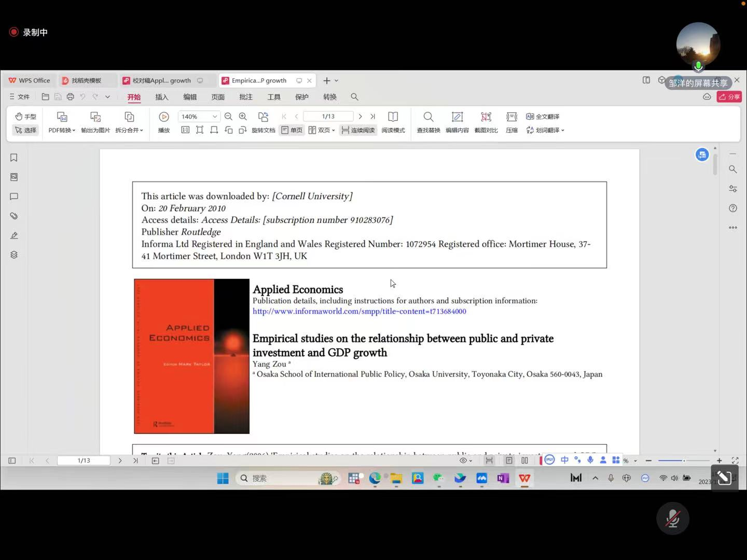
Task: Open the 截图对比 screenshot compare tool
Action: pos(486,122)
